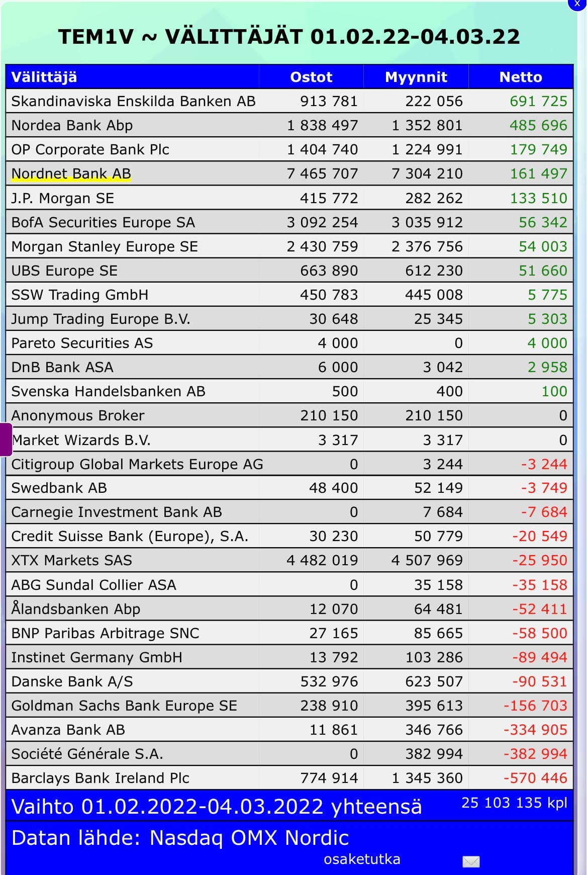Sort by Netto column header
The image size is (588, 875).
pyautogui.click(x=521, y=77)
